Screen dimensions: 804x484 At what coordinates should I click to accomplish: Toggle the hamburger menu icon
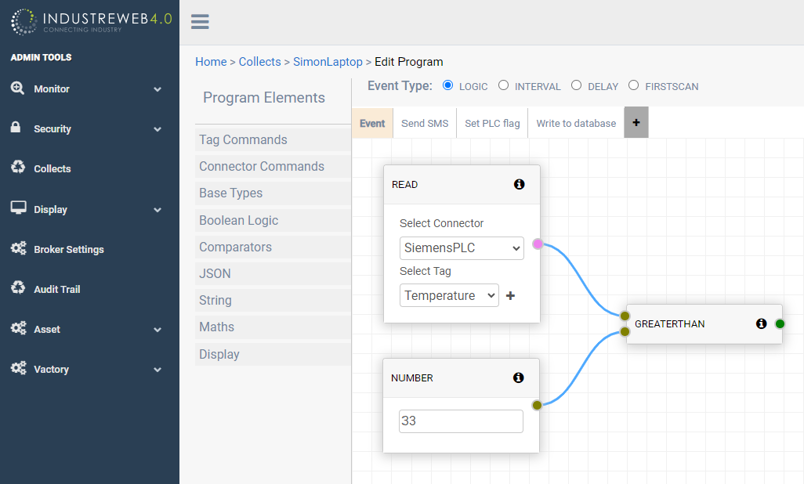click(199, 22)
